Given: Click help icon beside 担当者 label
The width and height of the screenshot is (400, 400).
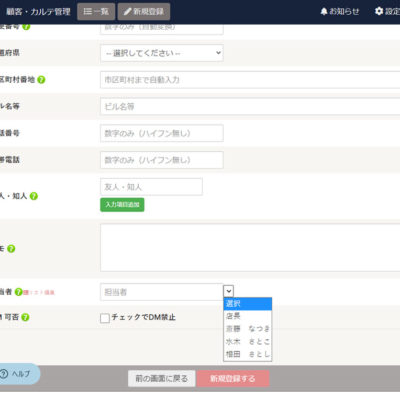Looking at the screenshot, I should [x=18, y=292].
